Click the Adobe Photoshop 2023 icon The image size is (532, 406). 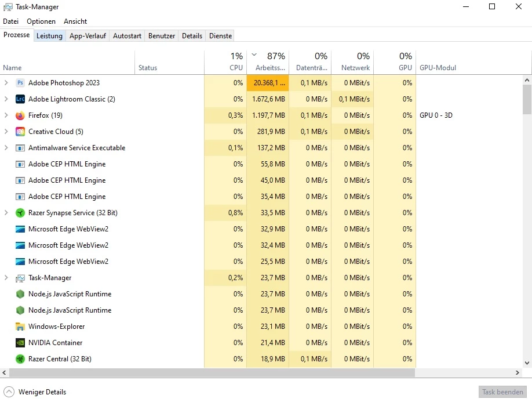pos(20,83)
